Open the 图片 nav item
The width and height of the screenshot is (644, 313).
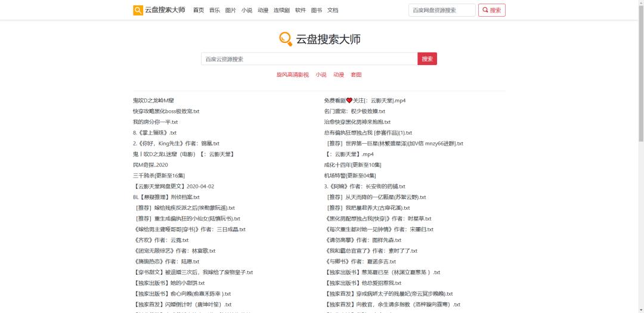230,10
